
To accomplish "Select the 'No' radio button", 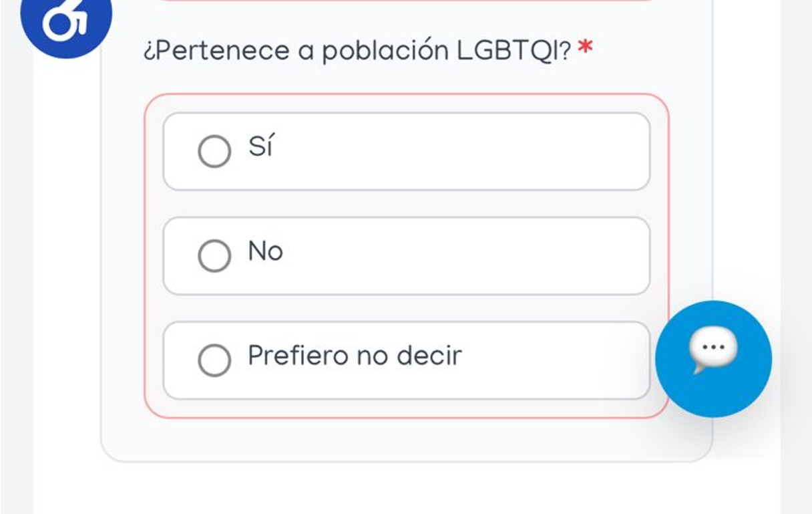I will pyautogui.click(x=214, y=256).
